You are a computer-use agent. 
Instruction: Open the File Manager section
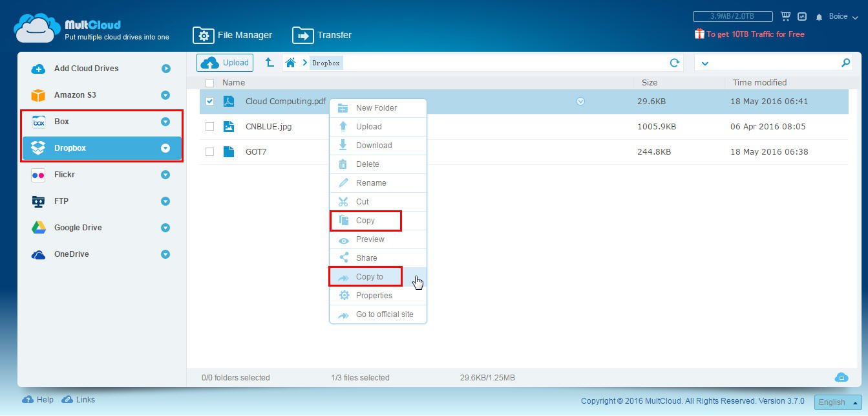233,35
